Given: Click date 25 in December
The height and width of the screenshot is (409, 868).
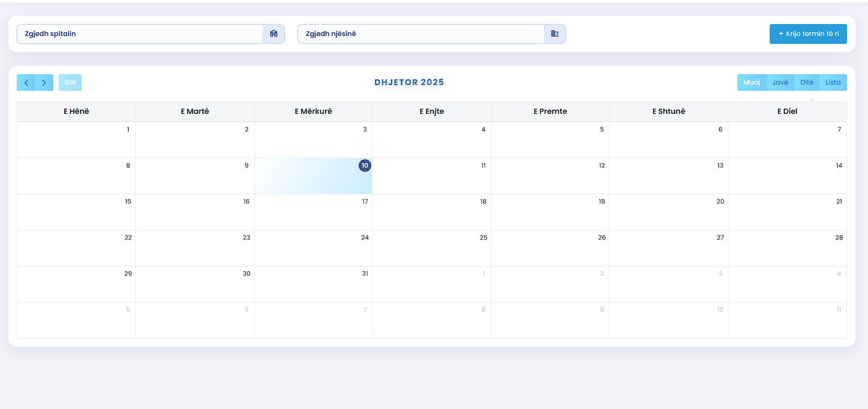Looking at the screenshot, I should [x=483, y=238].
